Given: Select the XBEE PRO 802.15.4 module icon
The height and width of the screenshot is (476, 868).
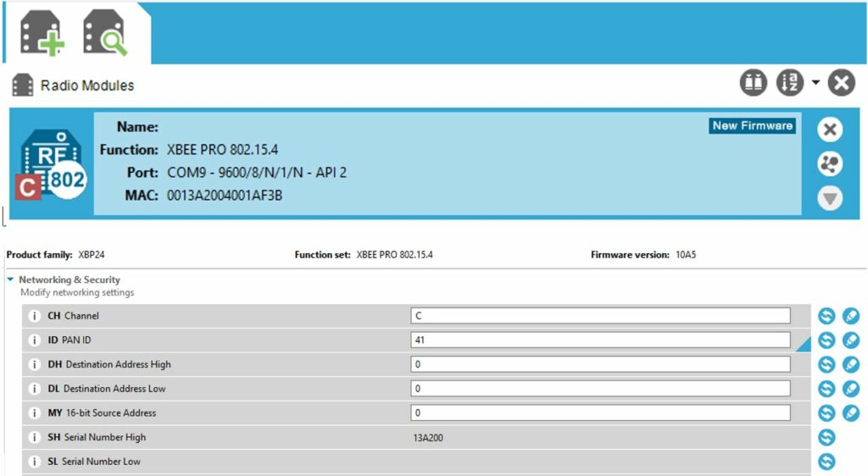Looking at the screenshot, I should (53, 163).
